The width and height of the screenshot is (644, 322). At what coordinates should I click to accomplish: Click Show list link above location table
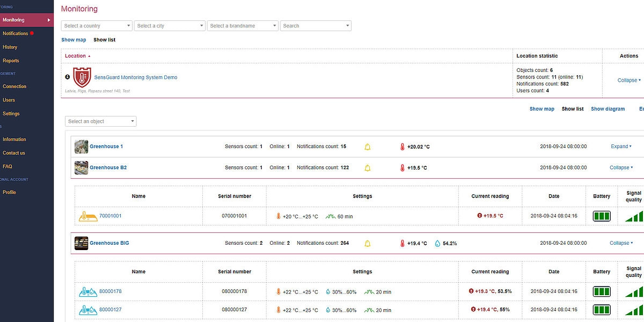click(104, 40)
